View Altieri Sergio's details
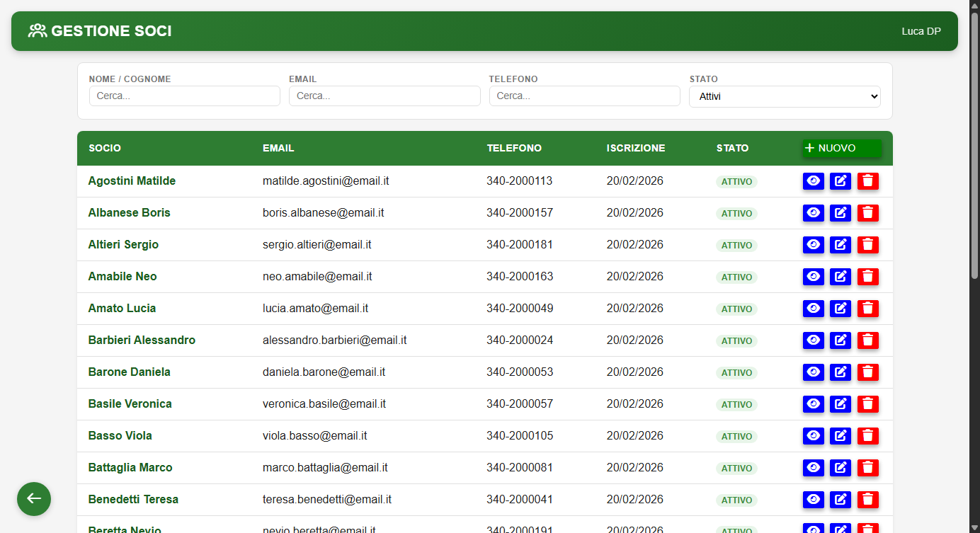980x533 pixels. tap(814, 245)
